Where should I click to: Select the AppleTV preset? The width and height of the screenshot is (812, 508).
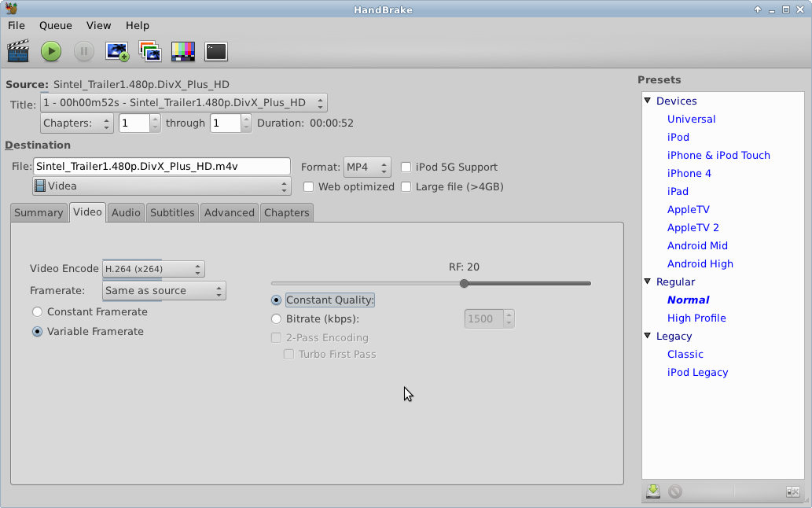(689, 210)
